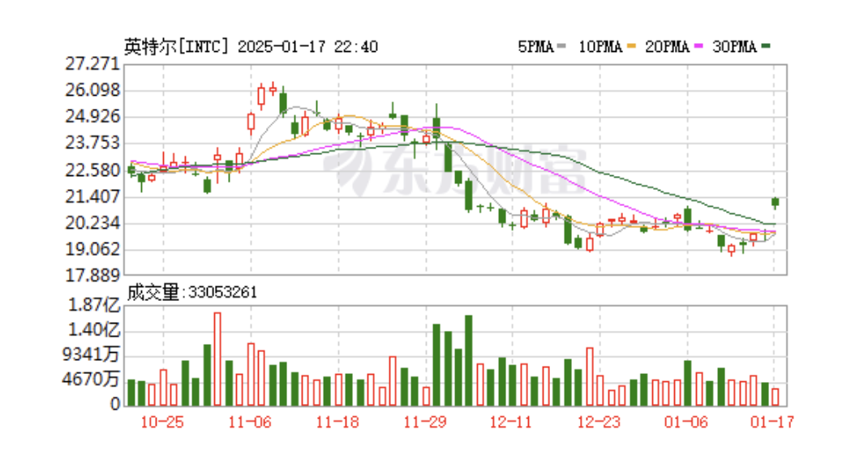The image size is (868, 464).
Task: Pick the orange 10PMA legend color dash
Action: pyautogui.click(x=632, y=46)
